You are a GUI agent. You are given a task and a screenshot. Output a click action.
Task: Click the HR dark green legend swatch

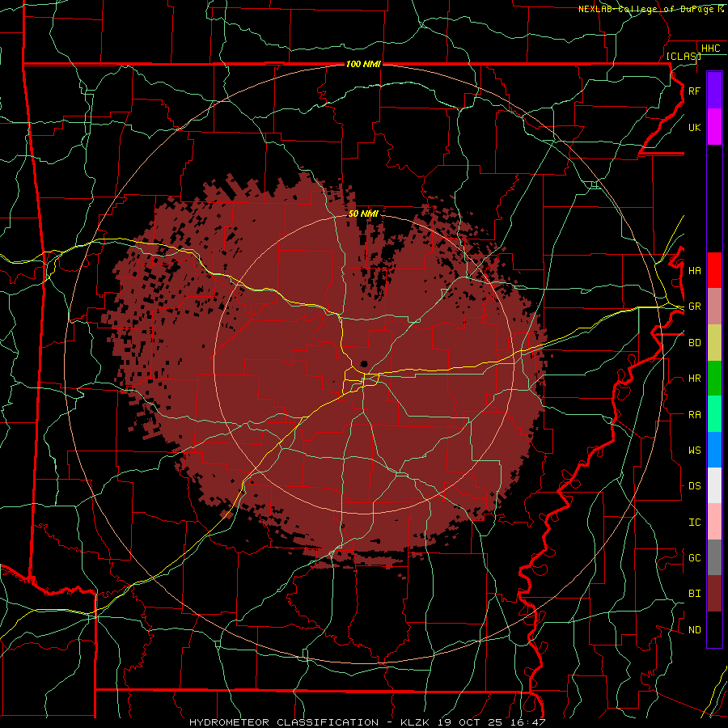coord(714,379)
